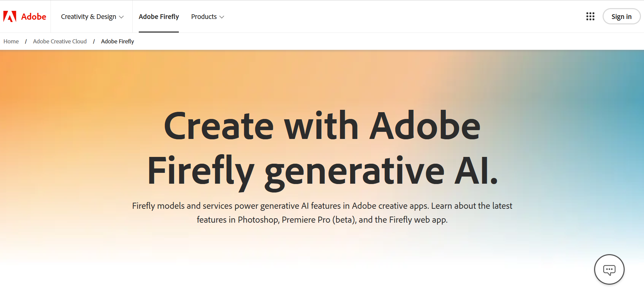This screenshot has width=644, height=304.
Task: Open the app switcher grid icon
Action: [x=590, y=16]
